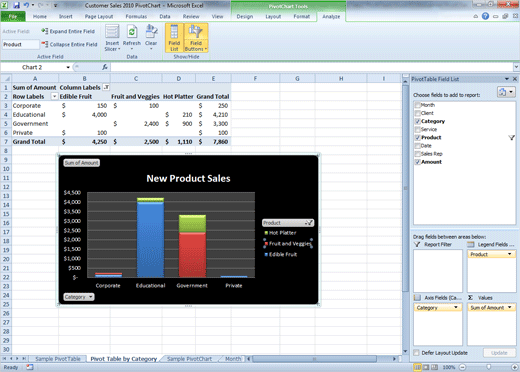Open the Category field button on the chart
The height and width of the screenshot is (372, 520).
click(79, 297)
